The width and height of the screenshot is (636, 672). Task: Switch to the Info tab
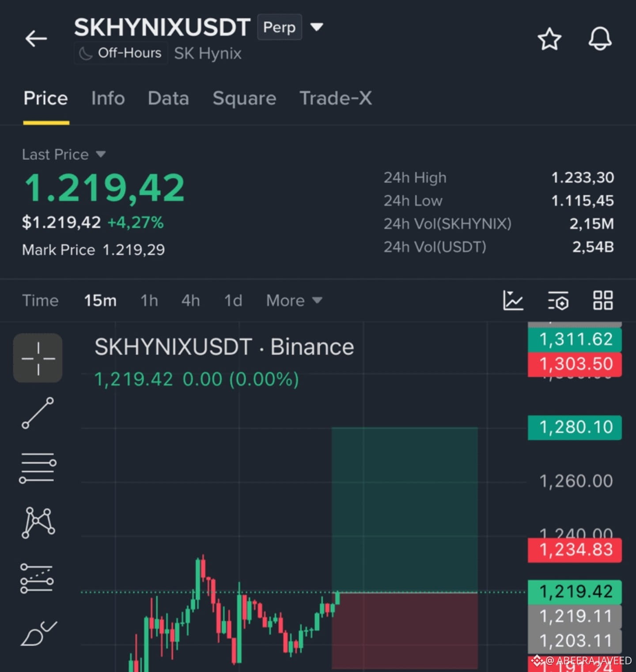point(108,98)
